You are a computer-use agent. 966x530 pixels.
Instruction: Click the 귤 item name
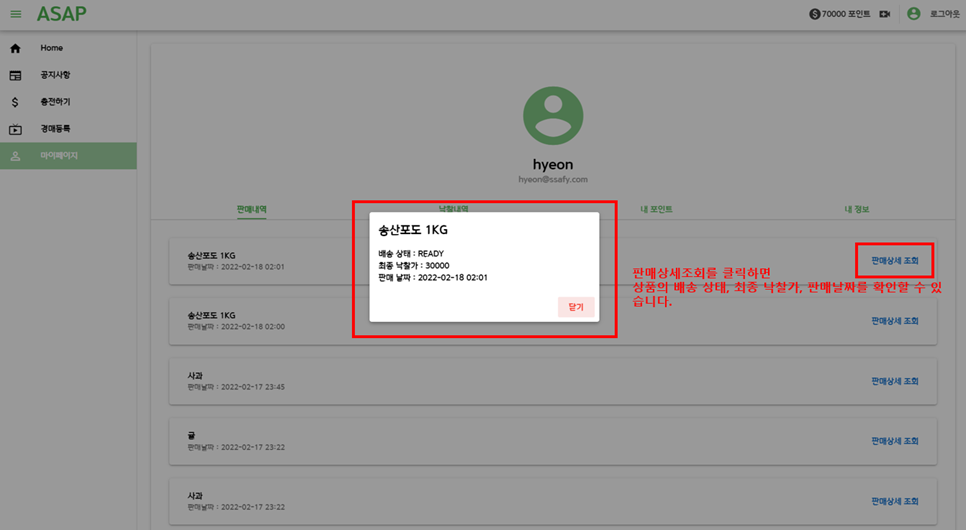click(191, 435)
